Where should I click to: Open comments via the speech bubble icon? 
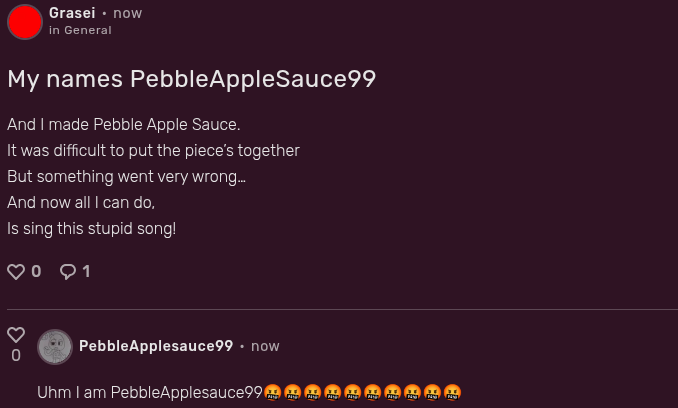pyautogui.click(x=68, y=271)
